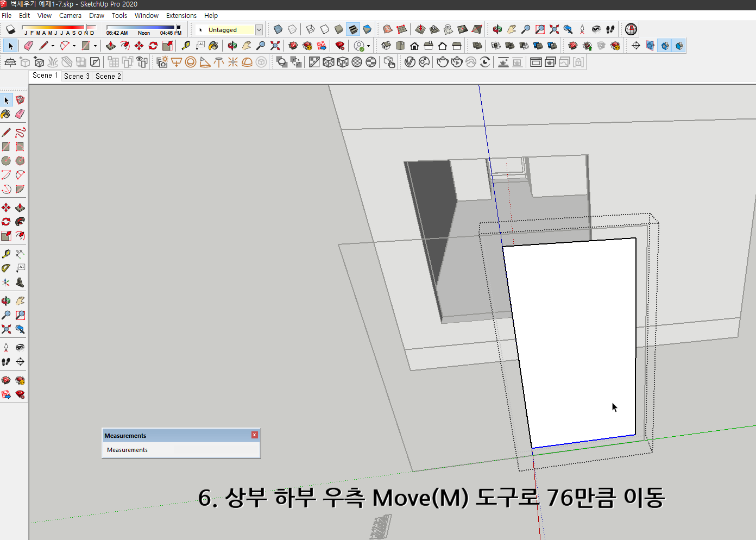Screen dimensions: 756x540
Task: Click the Zoom Extents icon
Action: 7,329
